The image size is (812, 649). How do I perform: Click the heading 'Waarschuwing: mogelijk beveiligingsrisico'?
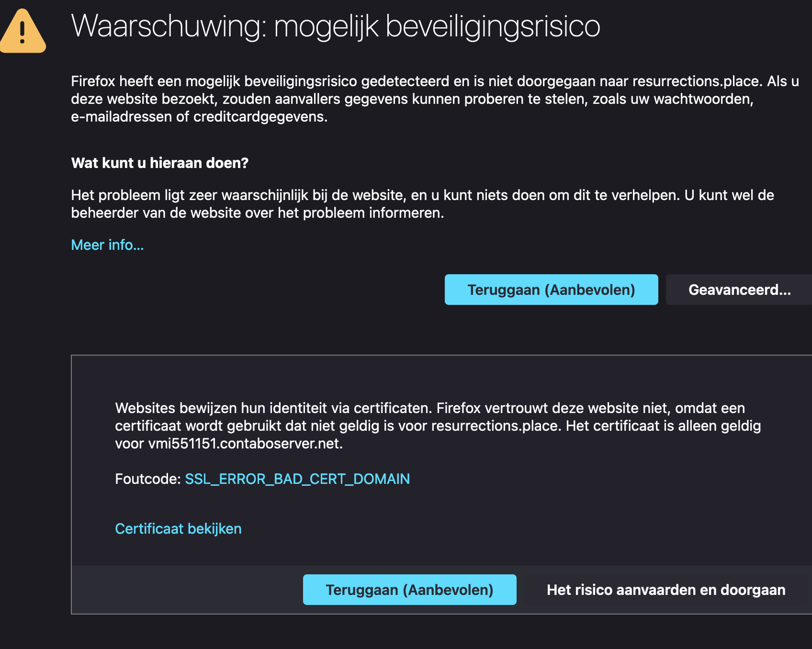click(336, 25)
